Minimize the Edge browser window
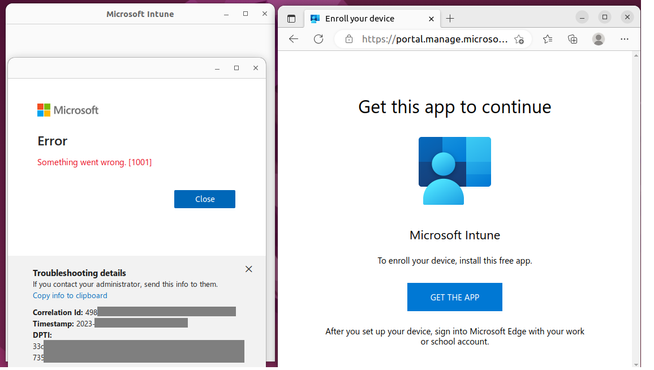 point(582,17)
